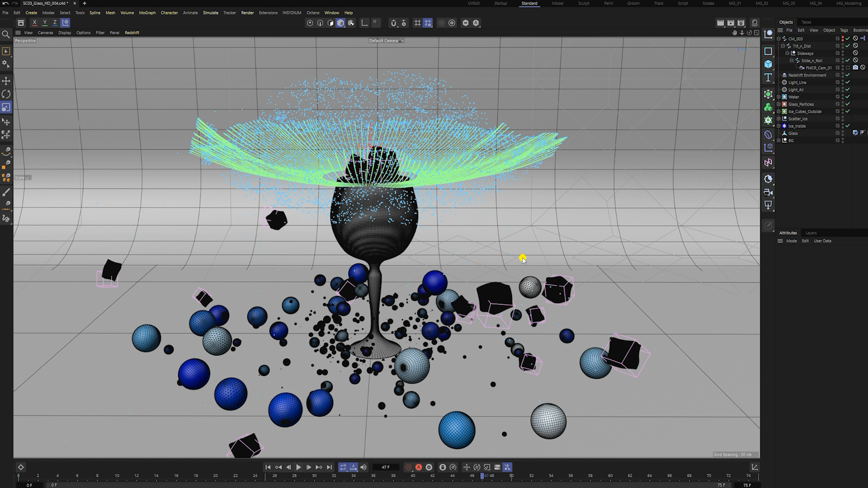Toggle the green checkmark for Water object
Viewport: 868px width, 488px height.
click(848, 97)
